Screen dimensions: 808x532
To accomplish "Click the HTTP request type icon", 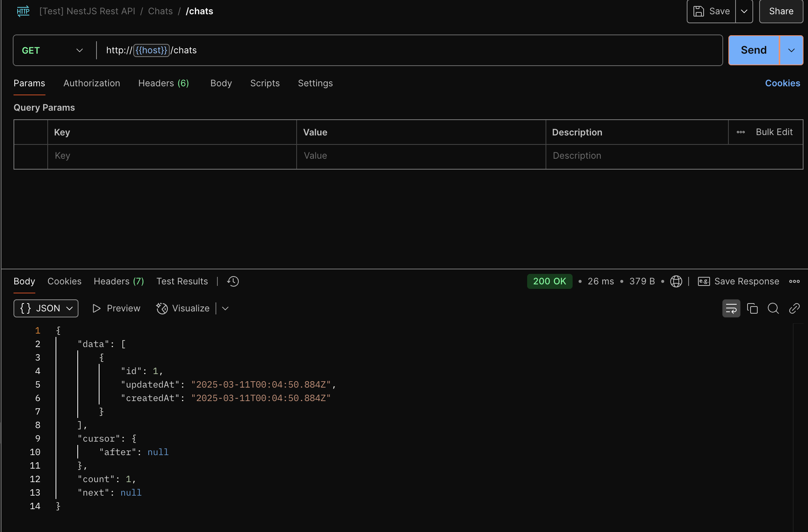I will point(23,11).
